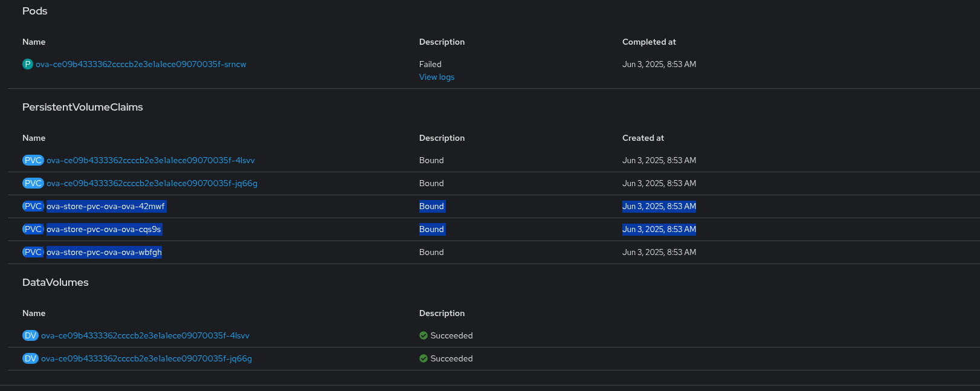Open View logs for the failed pod
Image resolution: width=980 pixels, height=391 pixels.
pos(437,77)
